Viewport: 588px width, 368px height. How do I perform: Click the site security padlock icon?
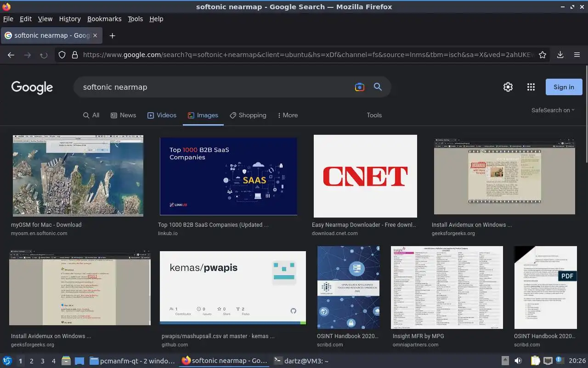74,55
